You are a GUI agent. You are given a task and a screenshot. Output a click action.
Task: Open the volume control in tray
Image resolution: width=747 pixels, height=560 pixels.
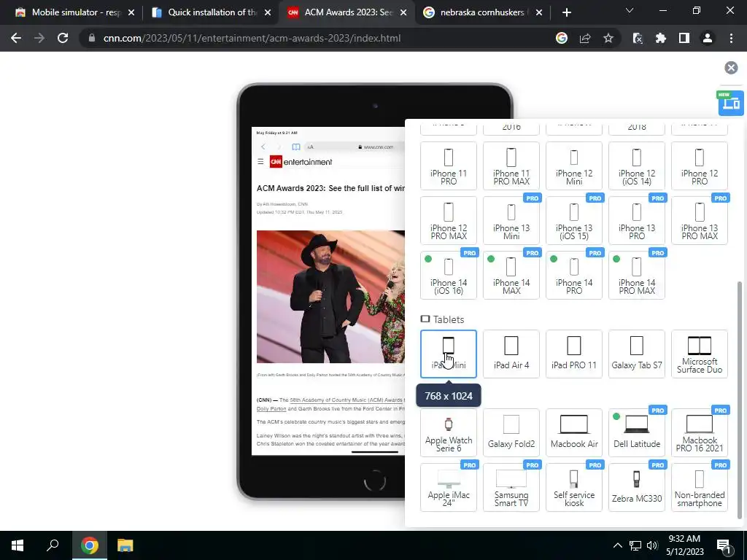(x=652, y=545)
